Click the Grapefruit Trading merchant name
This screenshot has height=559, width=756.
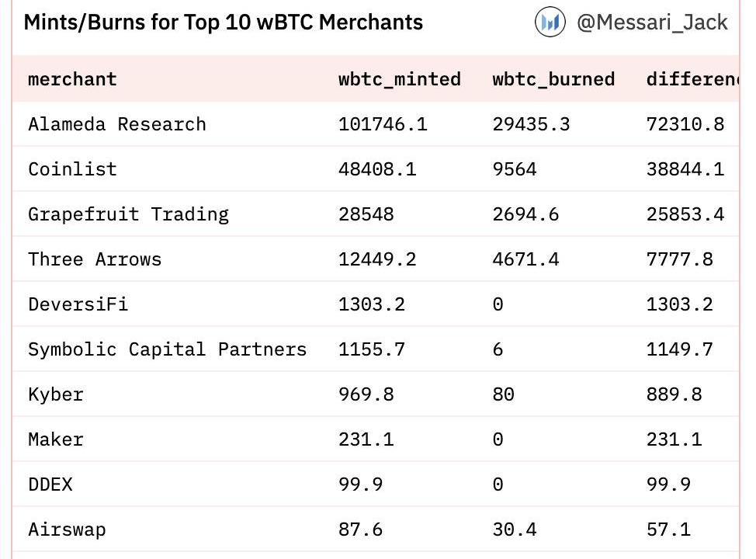click(128, 214)
